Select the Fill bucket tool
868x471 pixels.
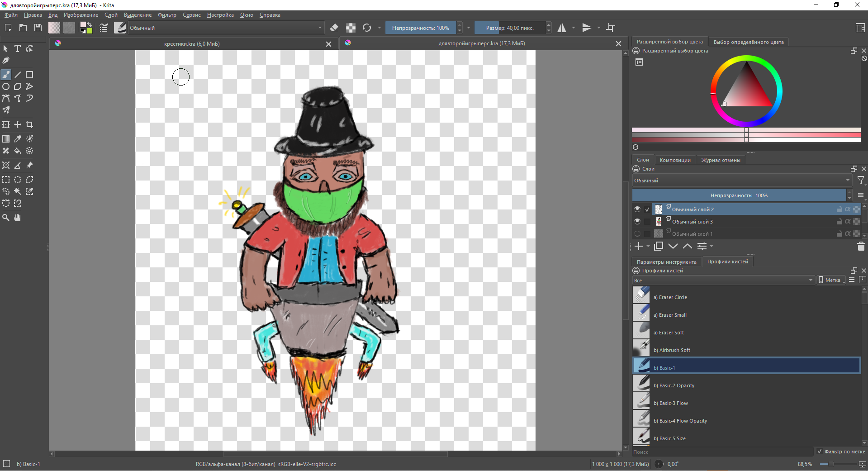click(x=18, y=151)
